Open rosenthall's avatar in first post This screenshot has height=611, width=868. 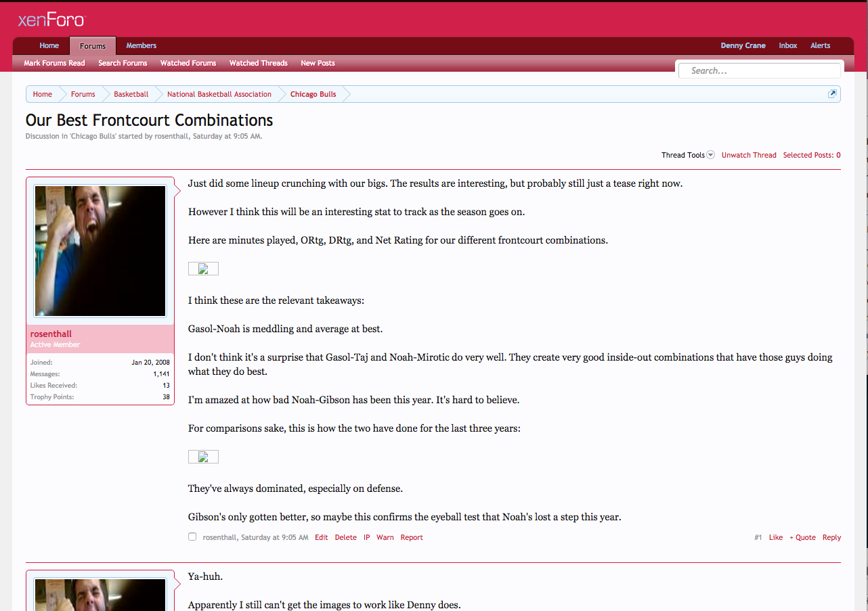coord(100,251)
